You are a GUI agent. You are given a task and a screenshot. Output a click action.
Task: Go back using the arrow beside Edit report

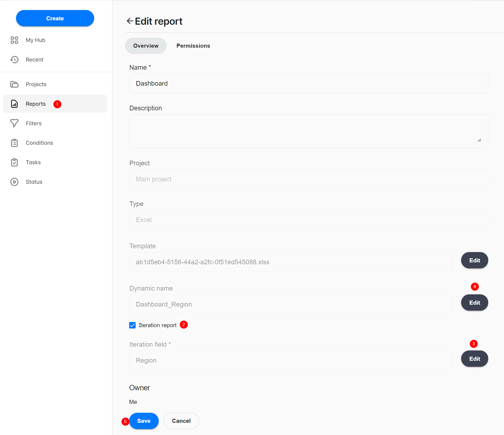point(130,21)
